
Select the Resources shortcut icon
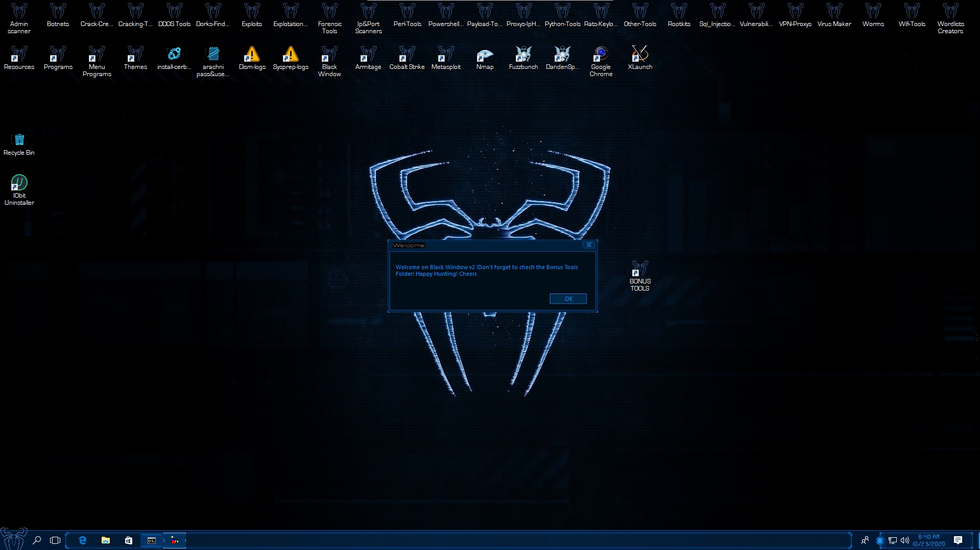pos(19,58)
